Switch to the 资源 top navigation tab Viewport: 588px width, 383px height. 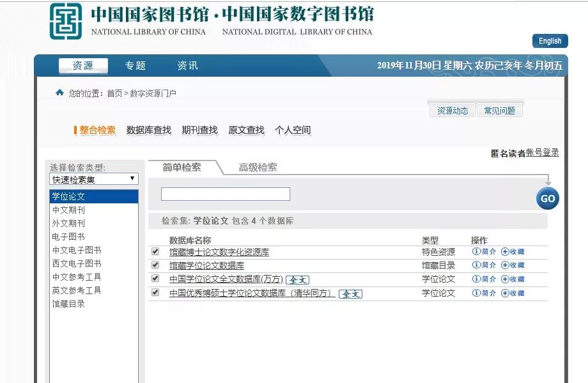point(83,66)
